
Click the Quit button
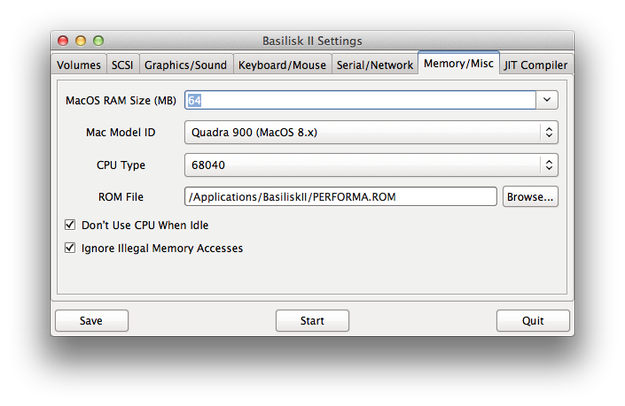[533, 321]
